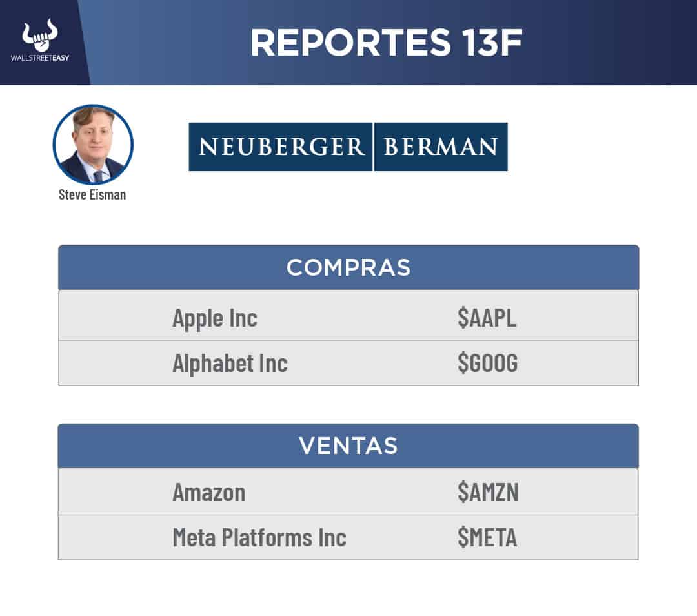Select the COMPRAS section header
This screenshot has width=697, height=616.
pyautogui.click(x=348, y=267)
